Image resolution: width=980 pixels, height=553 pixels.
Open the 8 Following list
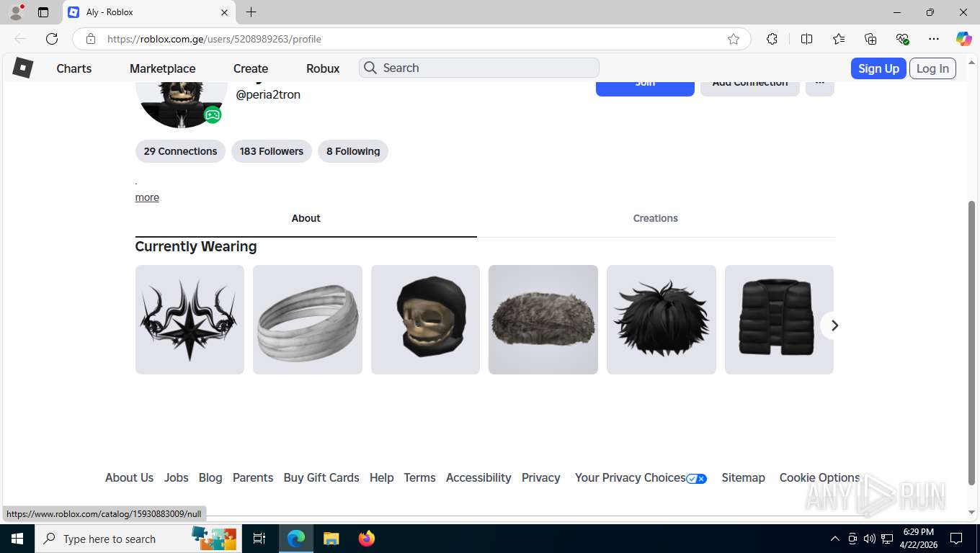point(353,151)
